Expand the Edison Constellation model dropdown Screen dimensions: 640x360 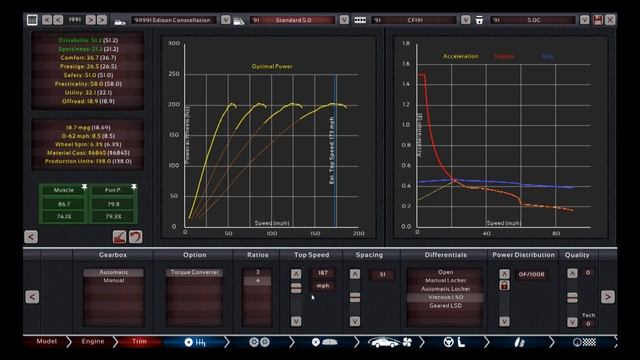(x=225, y=20)
